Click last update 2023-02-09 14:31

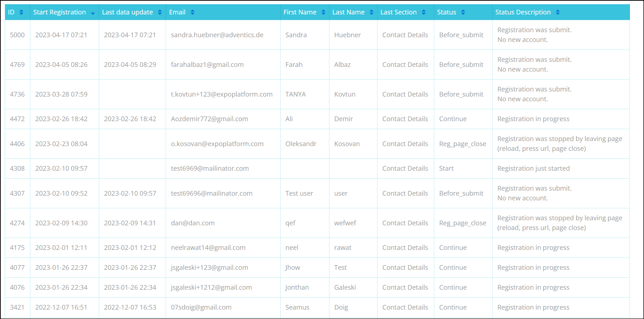pyautogui.click(x=130, y=223)
